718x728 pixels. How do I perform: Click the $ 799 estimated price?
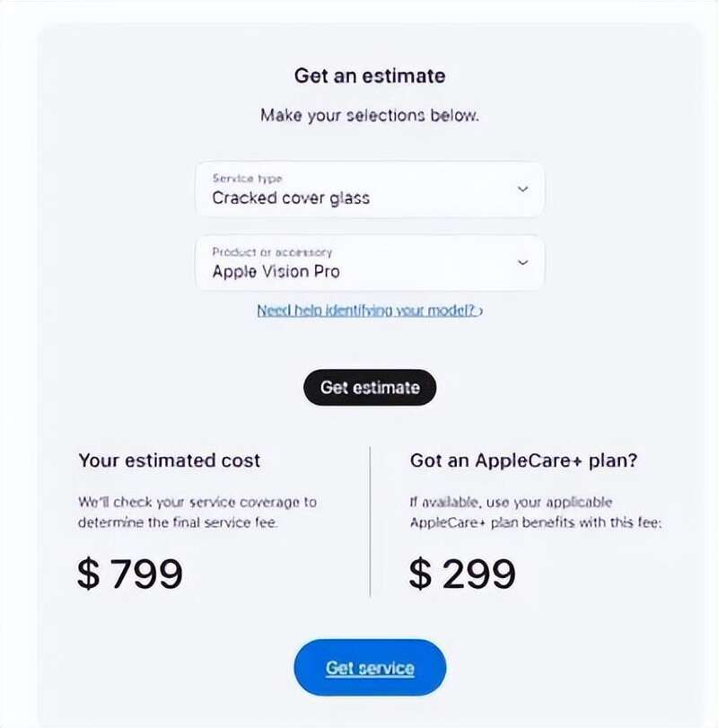tap(130, 574)
